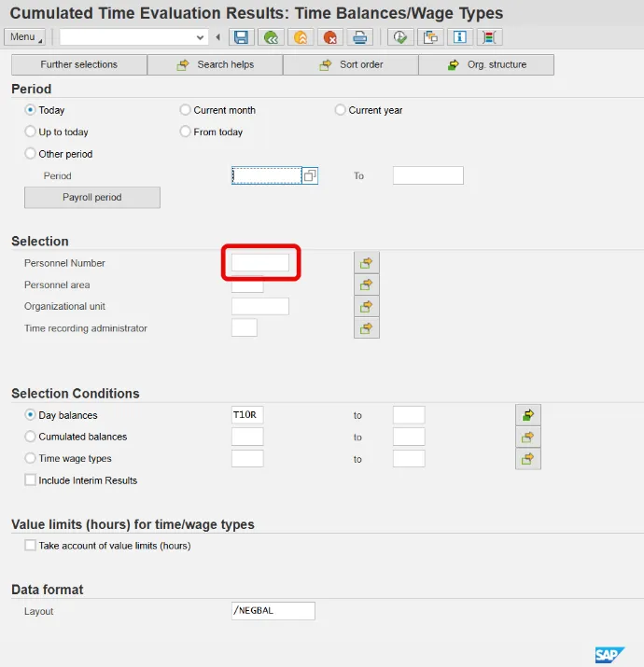Viewport: 644px width, 667px height.
Task: Click the Time wage types 'to' field
Action: (409, 459)
